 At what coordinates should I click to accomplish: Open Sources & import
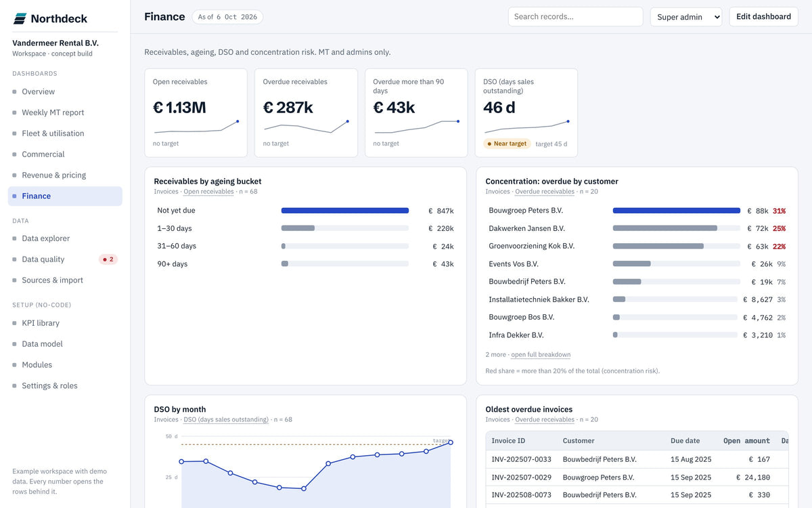(x=65, y=280)
